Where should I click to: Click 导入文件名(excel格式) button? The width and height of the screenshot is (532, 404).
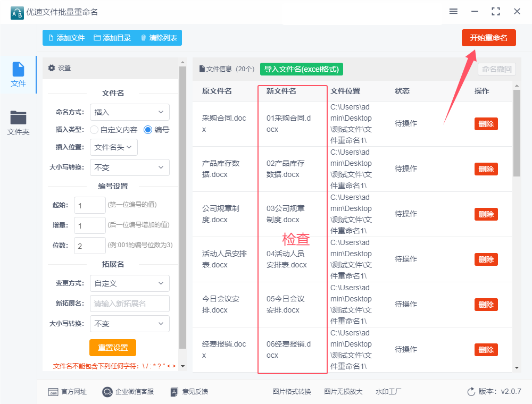pos(302,69)
